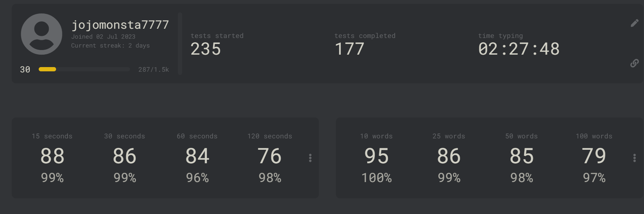The height and width of the screenshot is (214, 644).
Task: Select the 100 words score of 79
Action: [x=594, y=156]
